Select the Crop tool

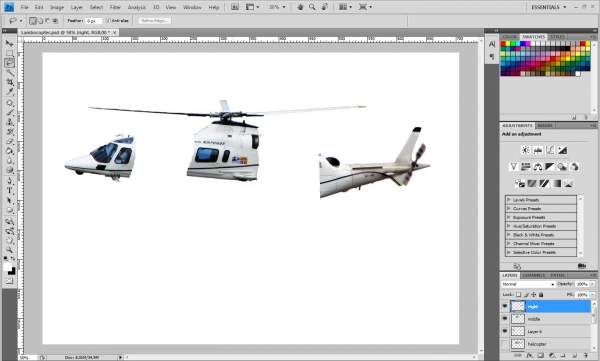(10, 82)
